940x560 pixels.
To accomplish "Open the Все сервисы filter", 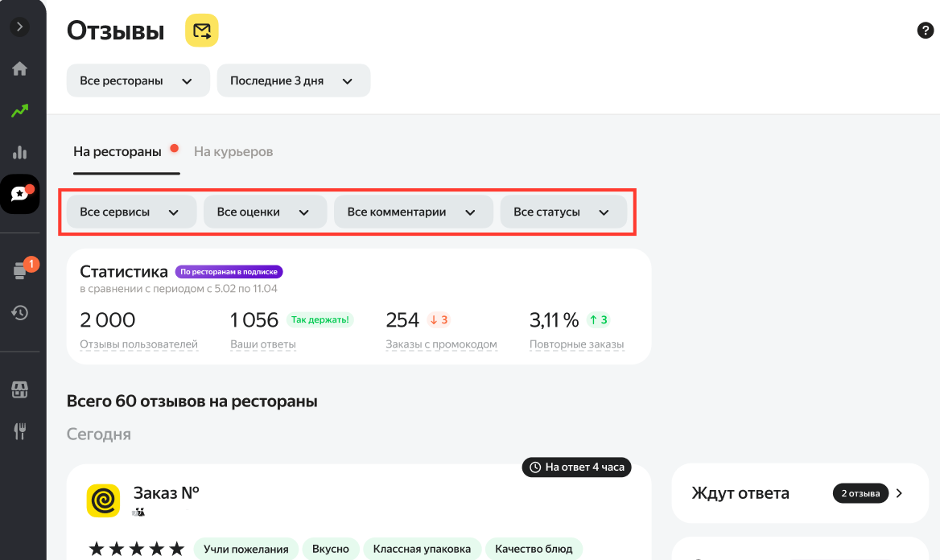I will coord(131,212).
